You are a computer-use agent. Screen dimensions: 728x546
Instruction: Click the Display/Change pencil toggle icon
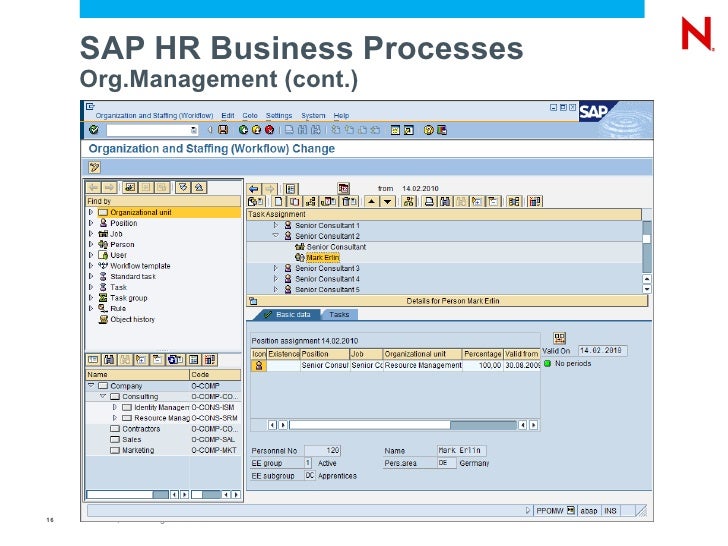pos(94,168)
